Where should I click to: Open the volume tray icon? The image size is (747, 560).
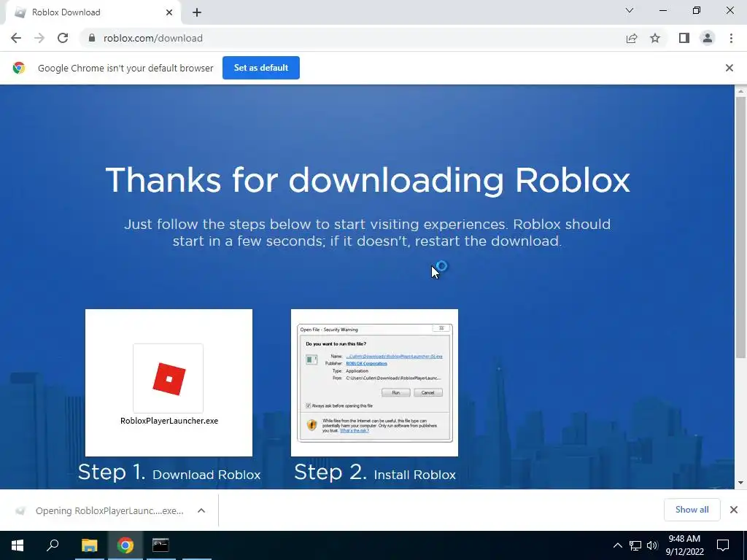click(652, 545)
